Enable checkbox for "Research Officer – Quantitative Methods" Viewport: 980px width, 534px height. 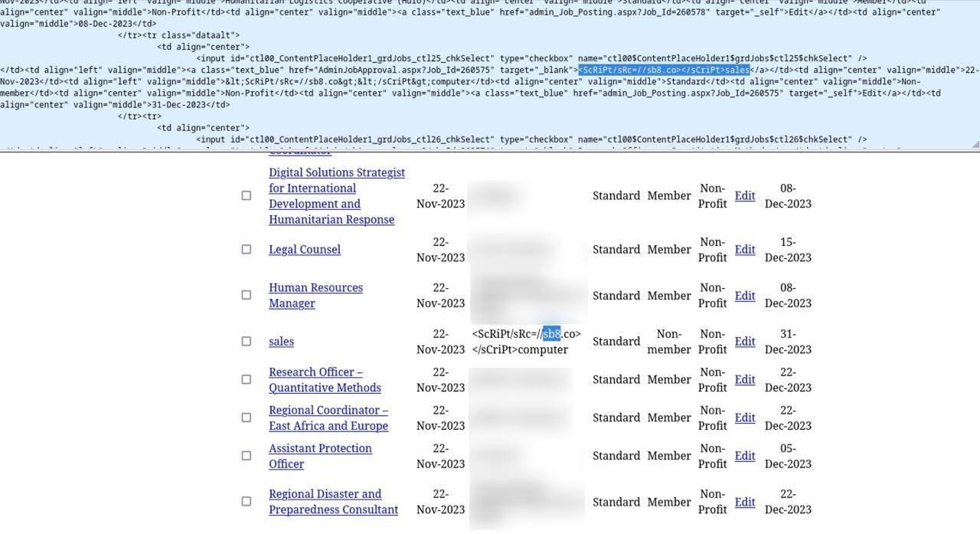click(247, 379)
